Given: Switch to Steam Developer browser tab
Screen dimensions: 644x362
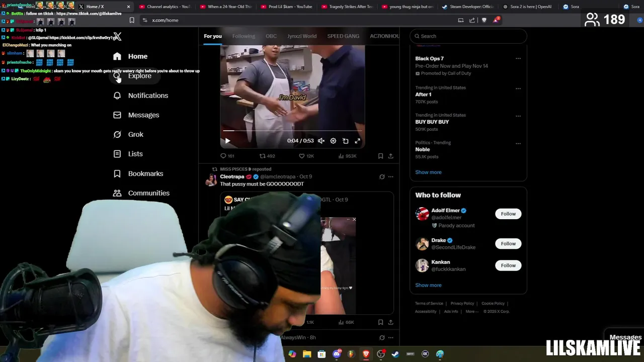Looking at the screenshot, I should click(x=468, y=7).
